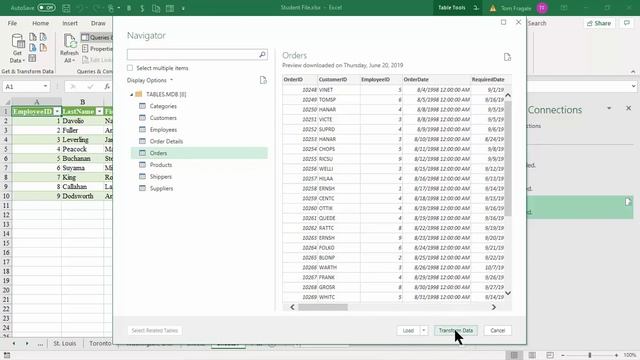Click the Comments icon next to Share
The image size is (640, 360).
(x=627, y=23)
